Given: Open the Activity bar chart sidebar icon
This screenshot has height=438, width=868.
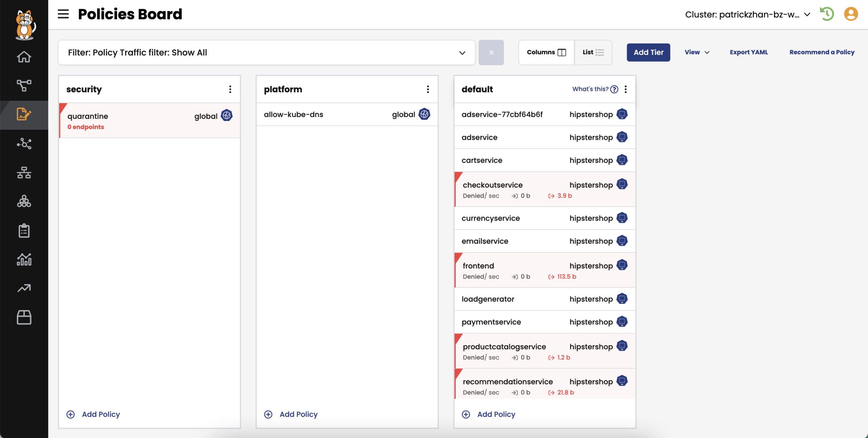Looking at the screenshot, I should (24, 260).
